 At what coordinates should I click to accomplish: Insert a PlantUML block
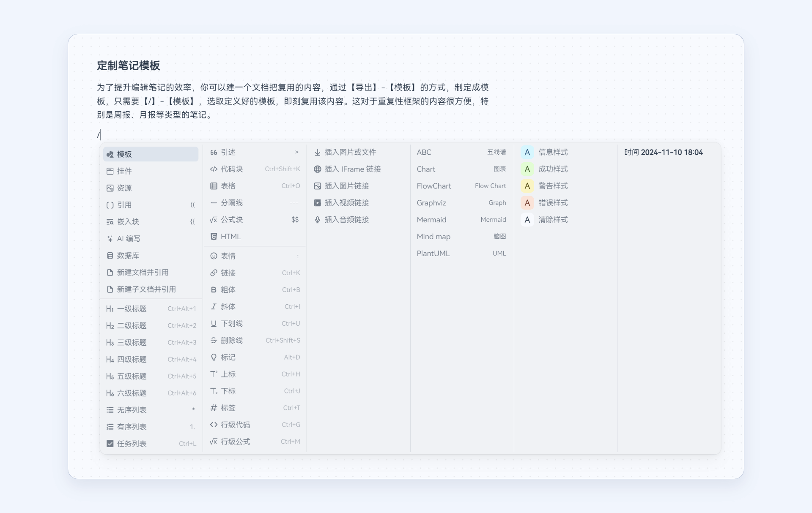pos(462,254)
